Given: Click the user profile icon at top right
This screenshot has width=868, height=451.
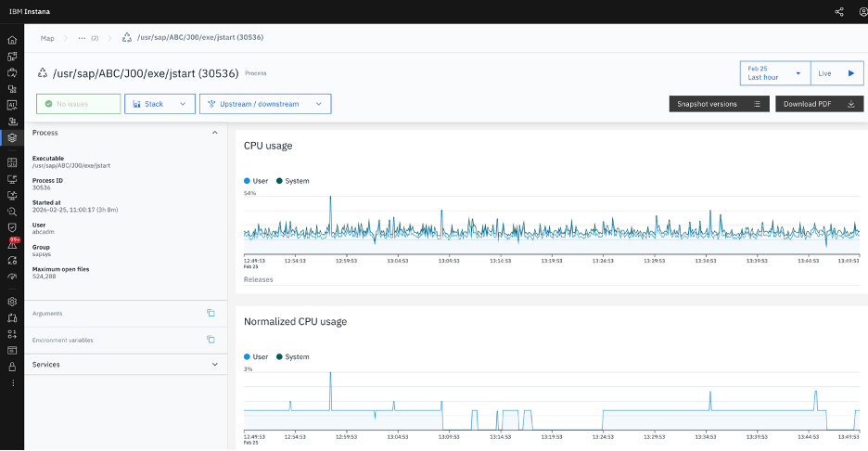Looking at the screenshot, I should pos(862,12).
